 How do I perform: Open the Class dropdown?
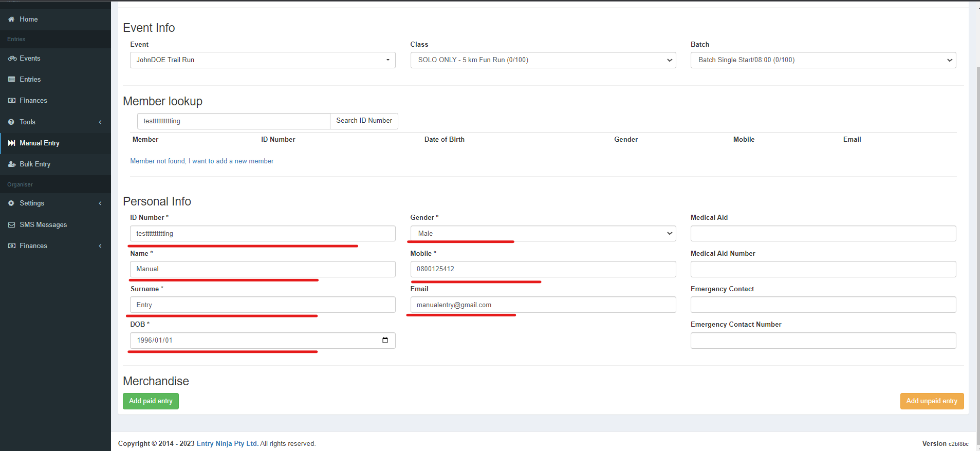pyautogui.click(x=543, y=60)
